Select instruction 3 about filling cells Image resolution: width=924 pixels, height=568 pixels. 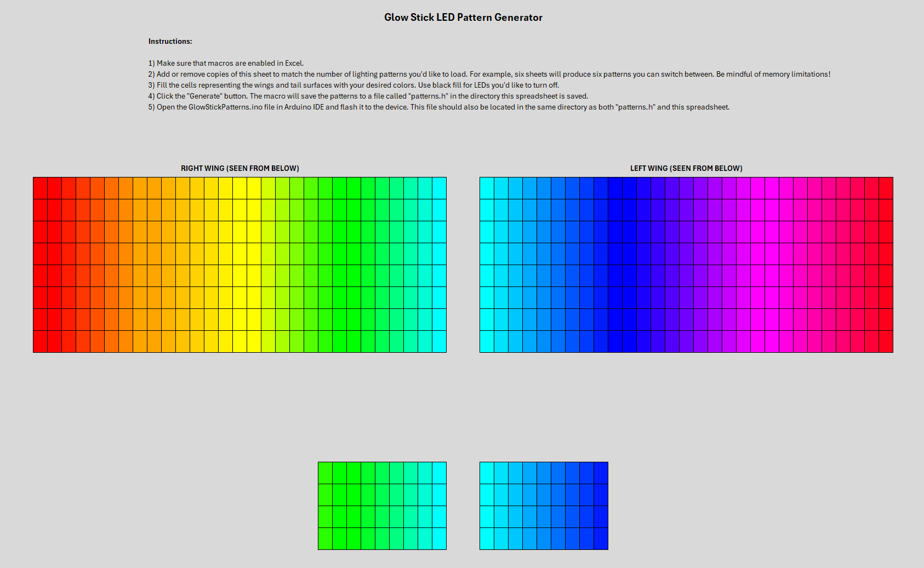(353, 85)
